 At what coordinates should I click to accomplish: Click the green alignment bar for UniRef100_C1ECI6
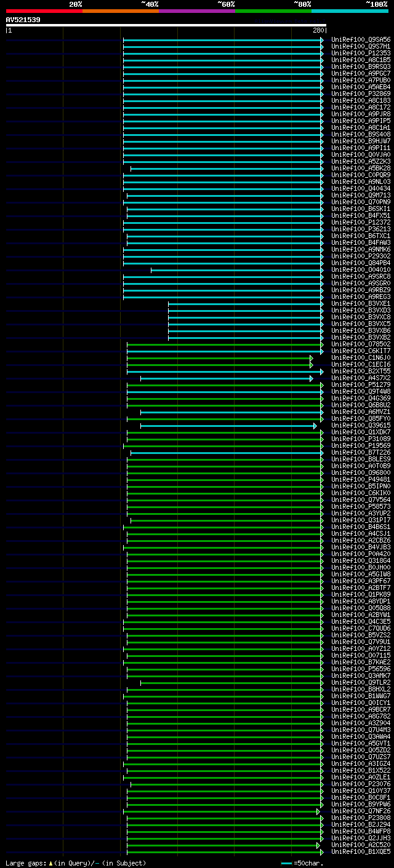pos(220,364)
